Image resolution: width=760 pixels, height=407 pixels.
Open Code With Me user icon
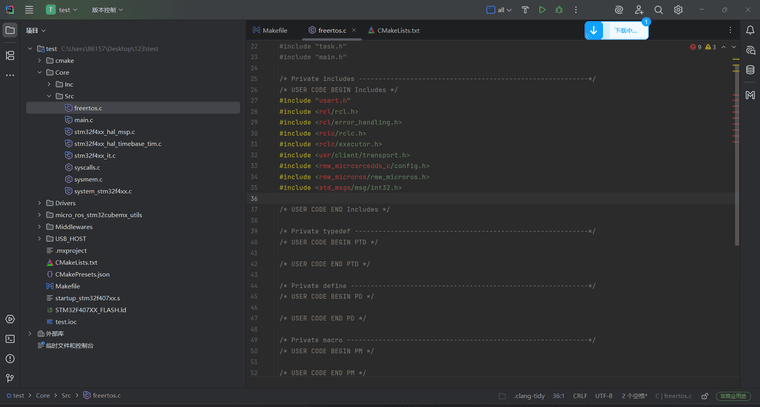click(x=639, y=10)
